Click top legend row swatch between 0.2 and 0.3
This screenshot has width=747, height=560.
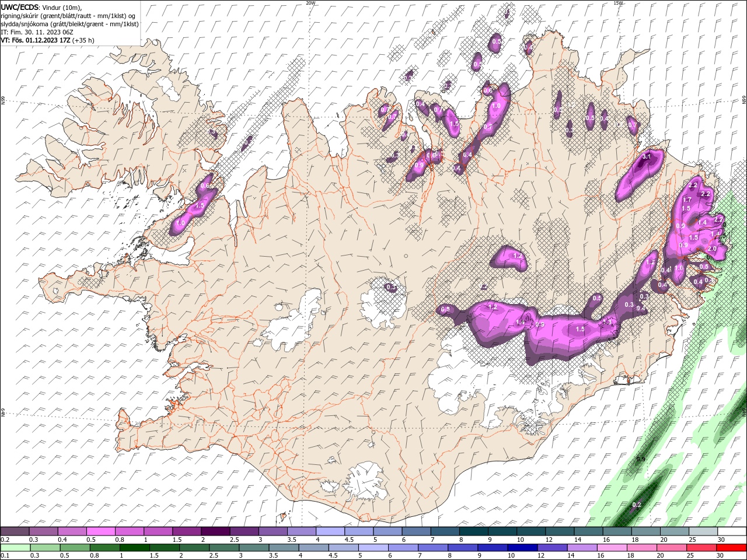pyautogui.click(x=15, y=531)
